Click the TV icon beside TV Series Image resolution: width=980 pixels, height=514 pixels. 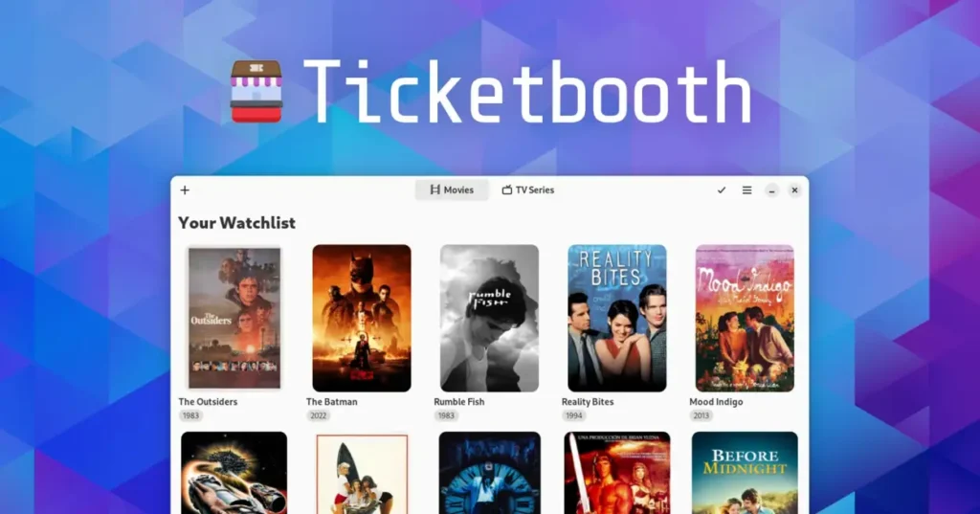tap(507, 190)
